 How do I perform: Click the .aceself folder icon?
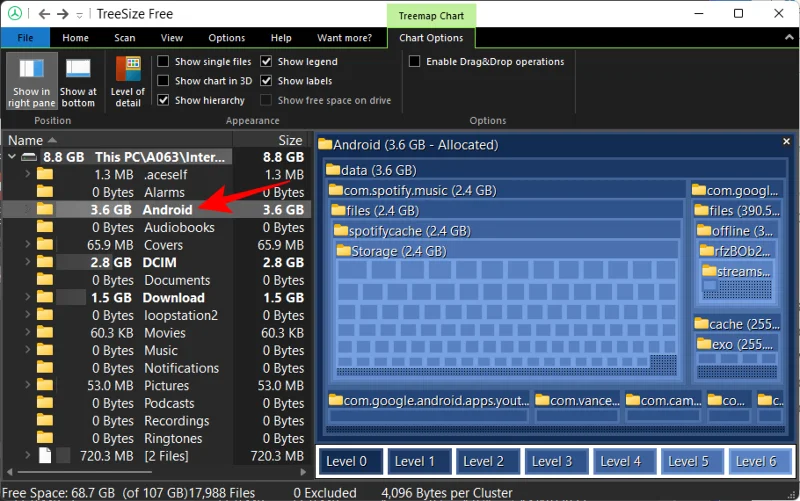(45, 174)
